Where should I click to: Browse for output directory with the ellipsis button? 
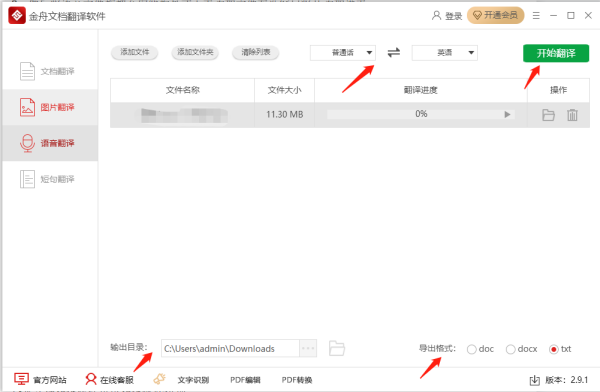point(308,348)
